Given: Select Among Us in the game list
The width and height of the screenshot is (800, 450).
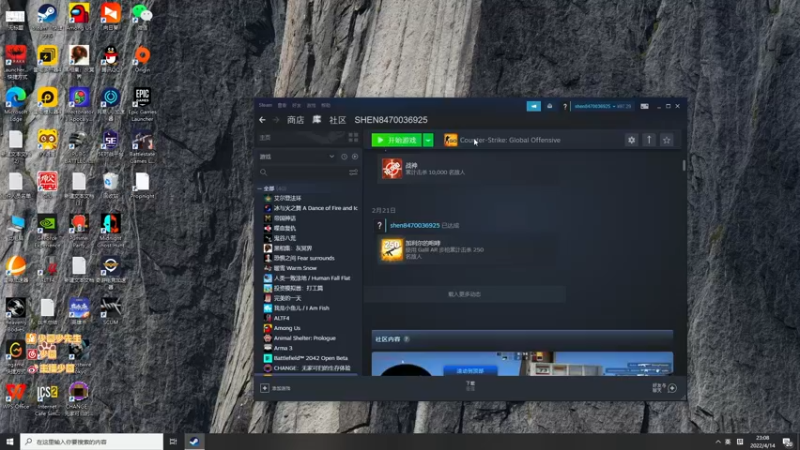Looking at the screenshot, I should 282,328.
